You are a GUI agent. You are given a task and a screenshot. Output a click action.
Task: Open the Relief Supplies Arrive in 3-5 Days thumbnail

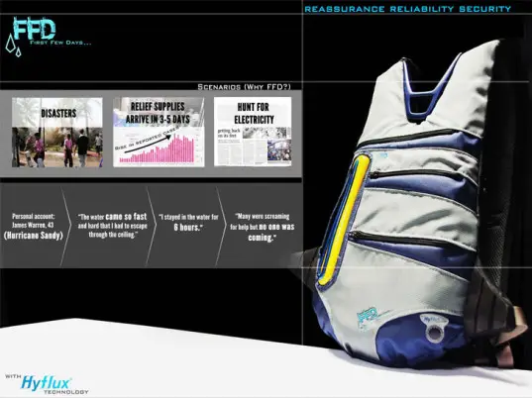pyautogui.click(x=159, y=133)
